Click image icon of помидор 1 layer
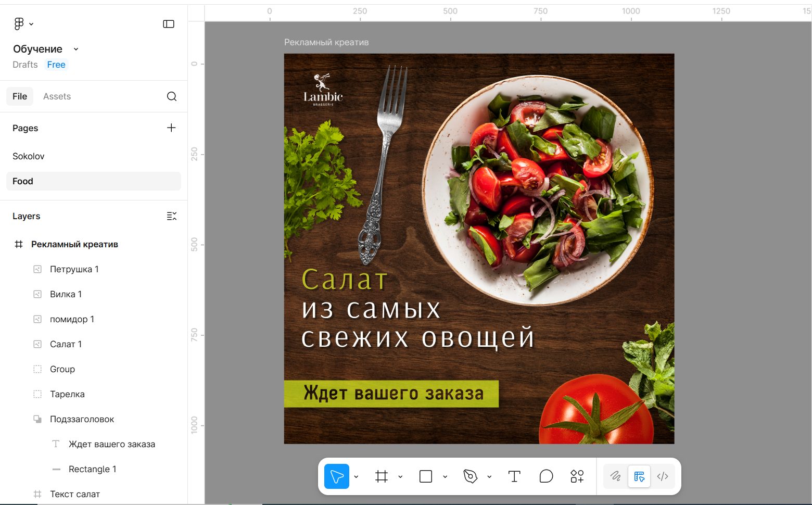The height and width of the screenshot is (505, 812). click(37, 319)
